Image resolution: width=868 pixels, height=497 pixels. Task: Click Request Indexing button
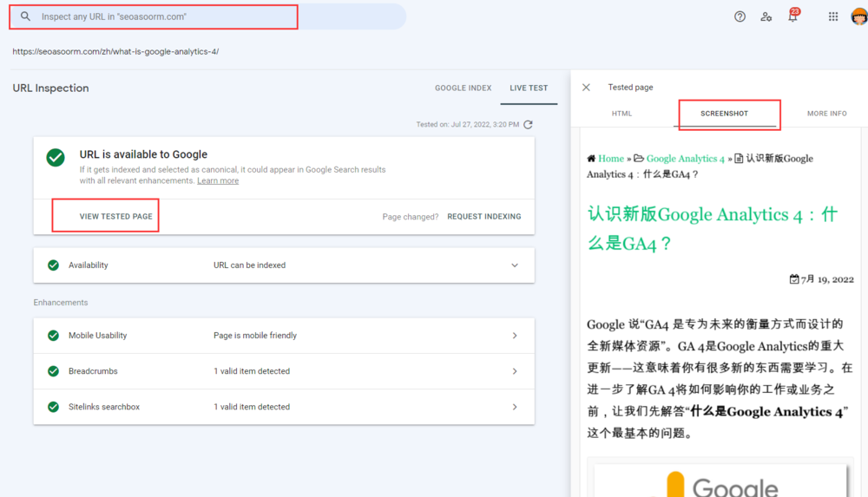pos(483,216)
